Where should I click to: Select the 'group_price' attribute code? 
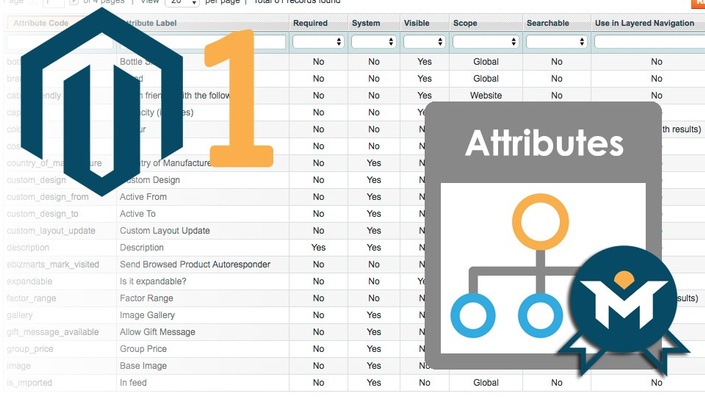30,349
